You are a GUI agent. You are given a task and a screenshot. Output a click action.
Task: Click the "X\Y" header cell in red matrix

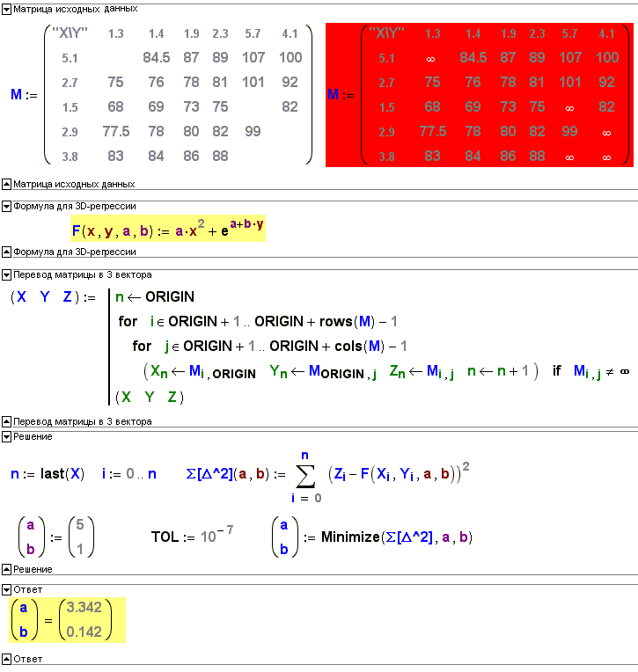[386, 33]
